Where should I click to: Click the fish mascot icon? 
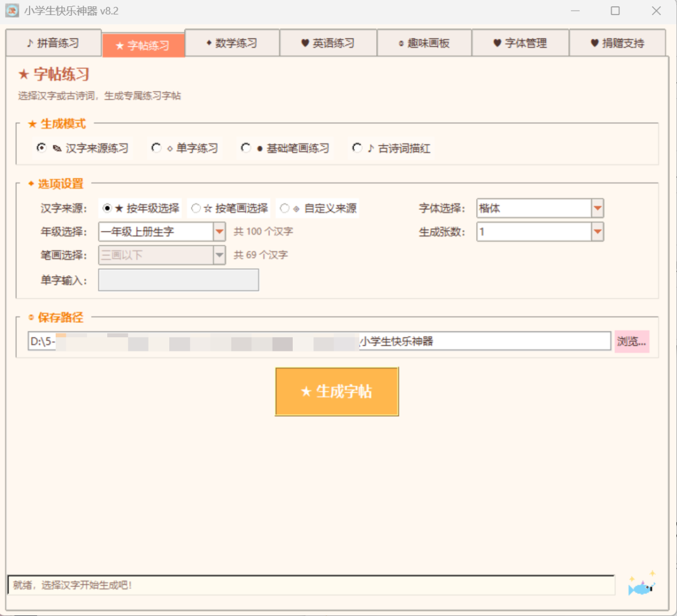click(642, 583)
